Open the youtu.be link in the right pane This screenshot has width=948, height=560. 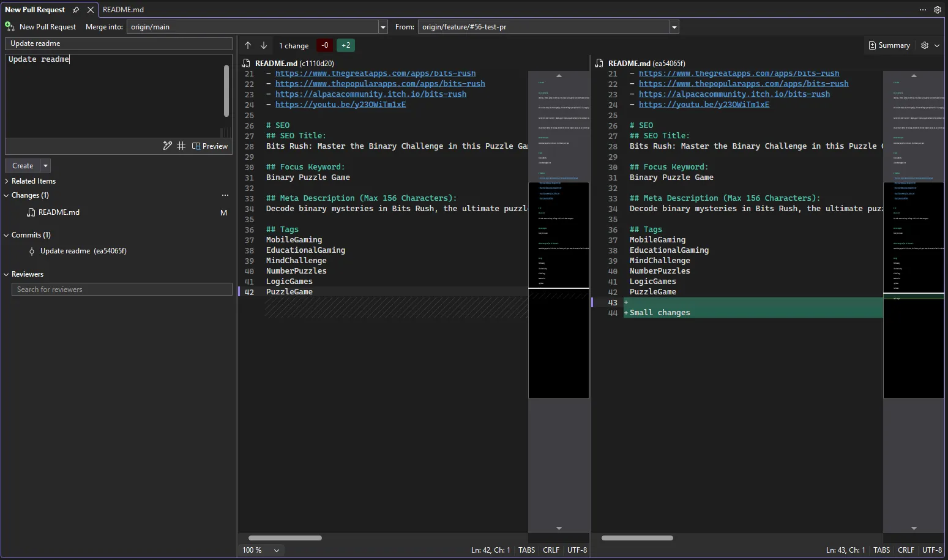click(x=704, y=105)
